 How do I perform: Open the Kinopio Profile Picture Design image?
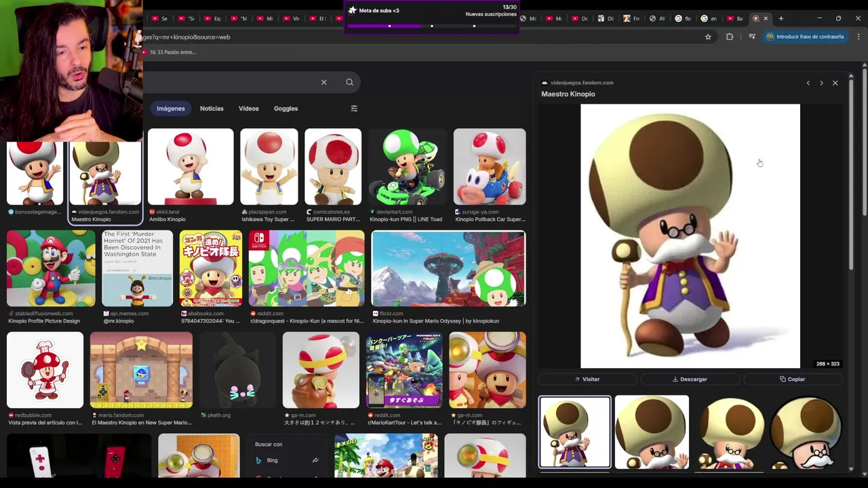(51, 268)
